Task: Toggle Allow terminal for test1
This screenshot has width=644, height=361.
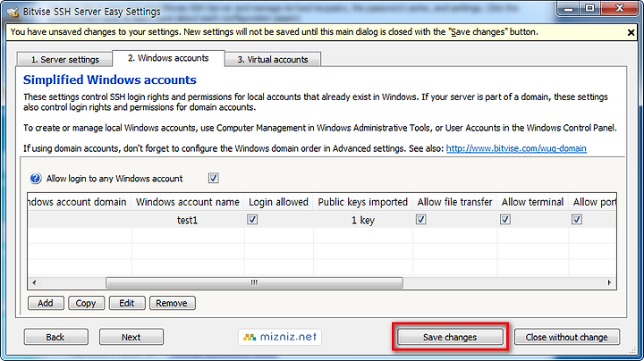Action: [x=505, y=220]
